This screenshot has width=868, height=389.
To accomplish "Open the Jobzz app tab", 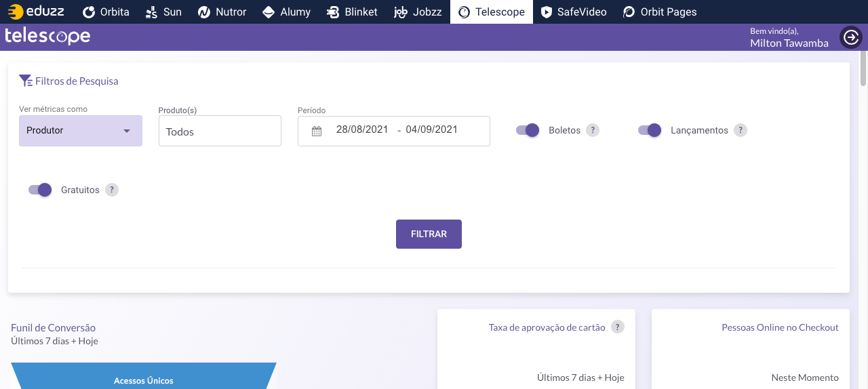I will pos(418,12).
